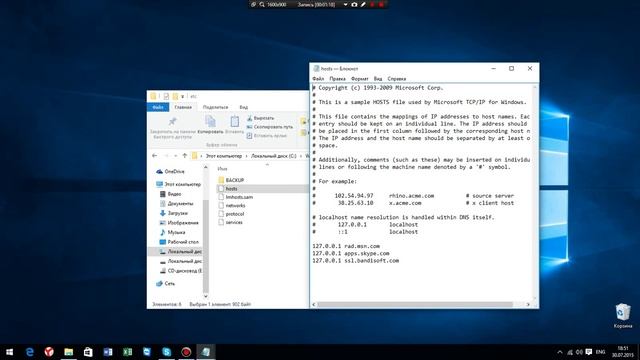
Task: Click the Копировать copy icon in Explorer ribbon
Action: (x=210, y=125)
